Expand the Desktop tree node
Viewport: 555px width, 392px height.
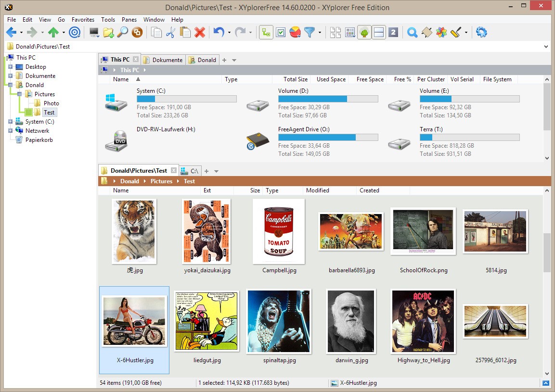click(10, 66)
